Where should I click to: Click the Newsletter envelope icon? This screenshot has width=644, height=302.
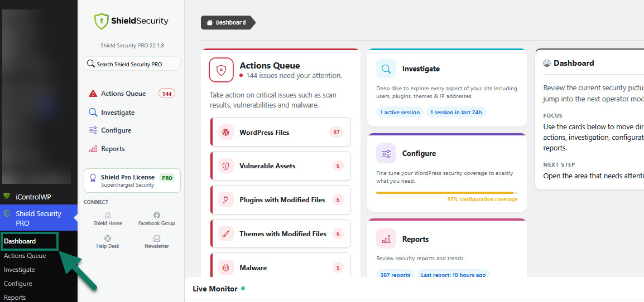pos(156,238)
